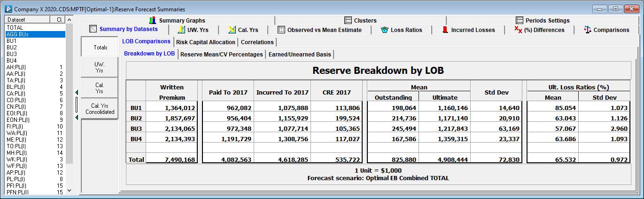Open Observed vs Mean Estimate tab
644x199 pixels.
pyautogui.click(x=319, y=30)
